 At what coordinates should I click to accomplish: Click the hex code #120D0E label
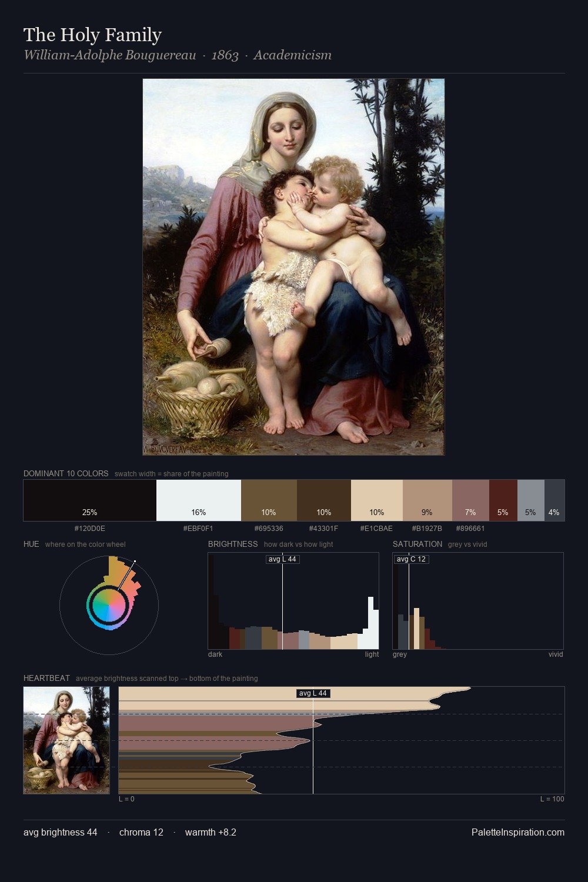[x=90, y=528]
